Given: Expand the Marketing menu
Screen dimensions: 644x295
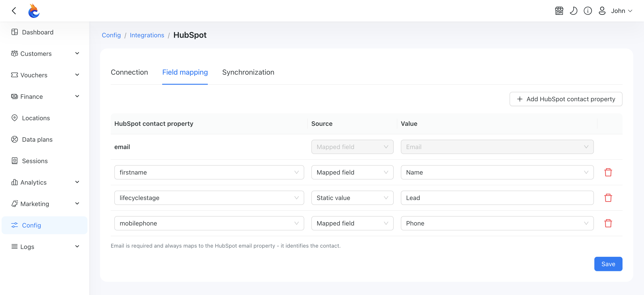Looking at the screenshot, I should (x=45, y=204).
